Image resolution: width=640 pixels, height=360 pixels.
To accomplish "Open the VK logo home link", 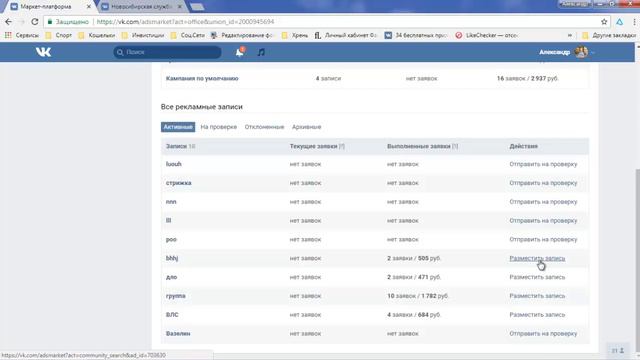I will (x=43, y=52).
